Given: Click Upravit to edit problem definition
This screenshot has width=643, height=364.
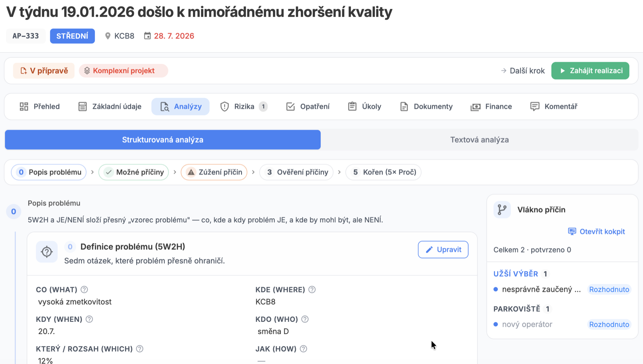Looking at the screenshot, I should [x=443, y=249].
